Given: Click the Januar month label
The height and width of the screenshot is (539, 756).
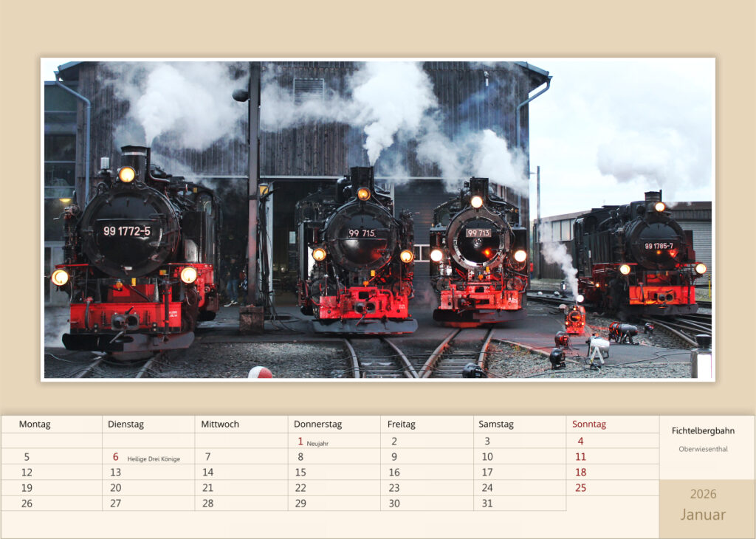Looking at the screenshot, I should (x=703, y=515).
